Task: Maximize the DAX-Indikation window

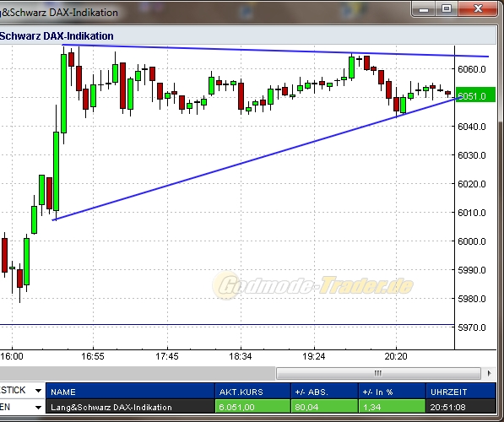Action: 447,9
